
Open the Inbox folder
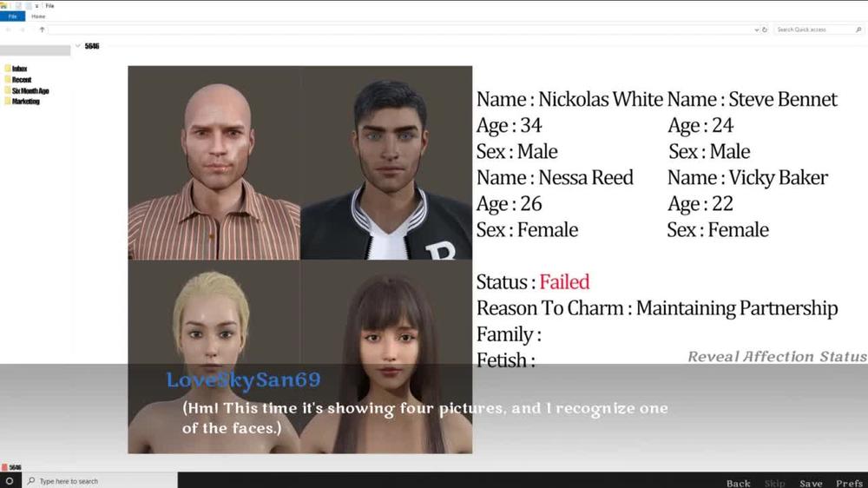coord(16,69)
